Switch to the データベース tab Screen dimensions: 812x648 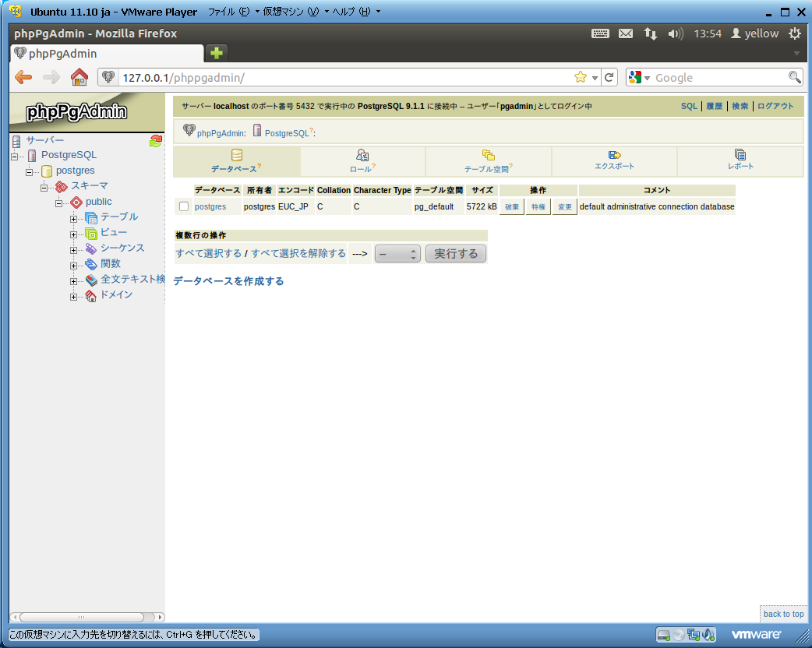pyautogui.click(x=236, y=161)
